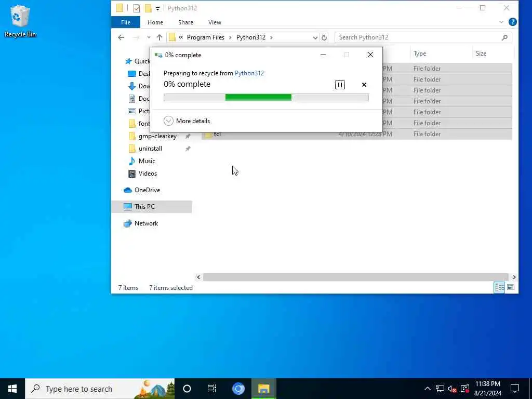The height and width of the screenshot is (399, 532).
Task: Open Music in the navigation pane
Action: 147,161
